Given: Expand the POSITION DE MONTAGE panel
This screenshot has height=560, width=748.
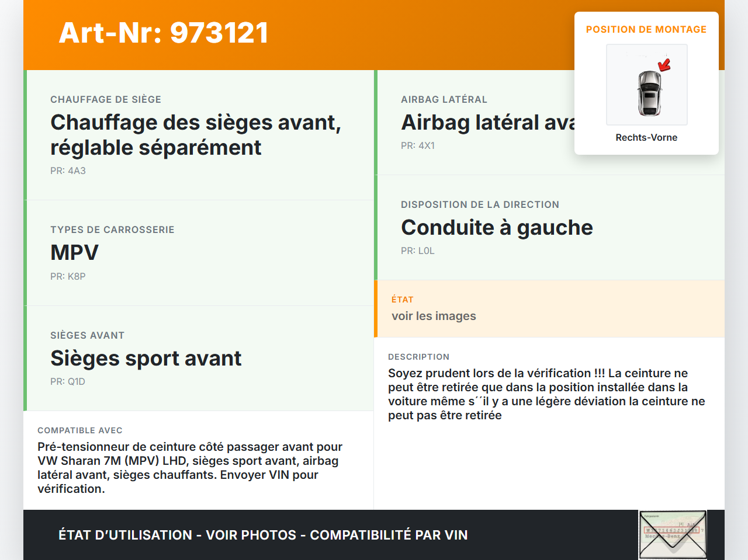Looking at the screenshot, I should 646,29.
